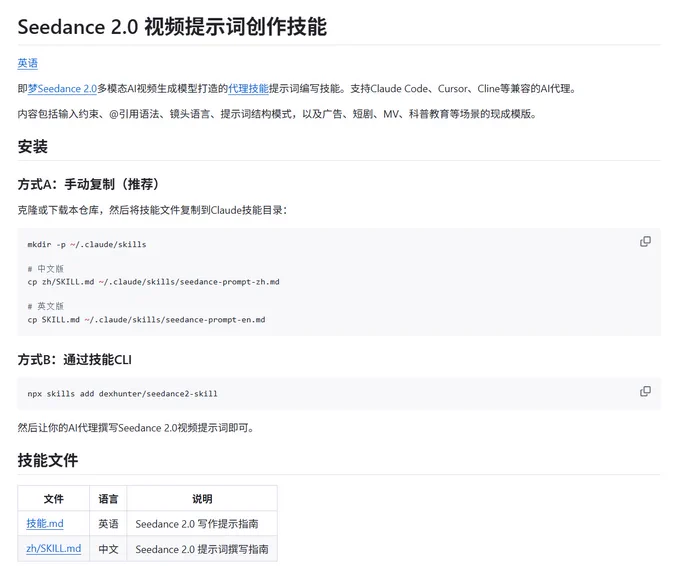Click the sentence starting '克隆或下载本仓库'
Viewport: 680px width, 566px height.
pyautogui.click(x=152, y=210)
